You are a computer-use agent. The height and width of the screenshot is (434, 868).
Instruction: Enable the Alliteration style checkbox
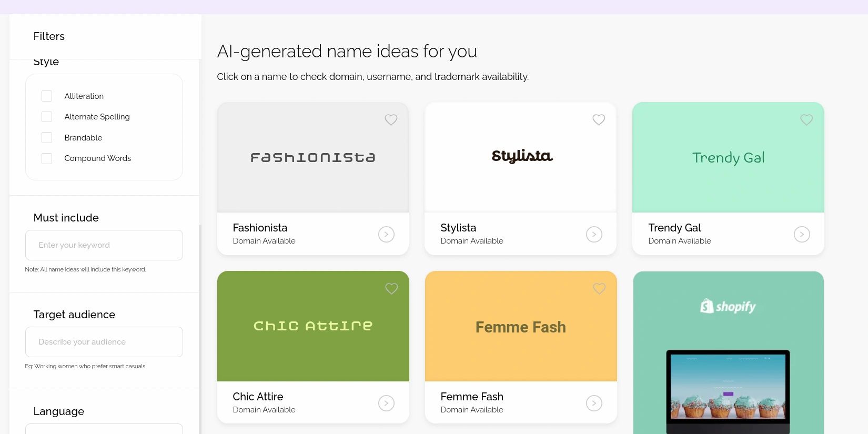[x=47, y=96]
